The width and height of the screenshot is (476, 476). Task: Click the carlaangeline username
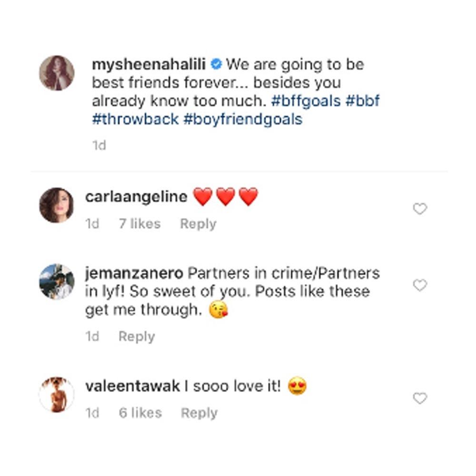pos(136,197)
